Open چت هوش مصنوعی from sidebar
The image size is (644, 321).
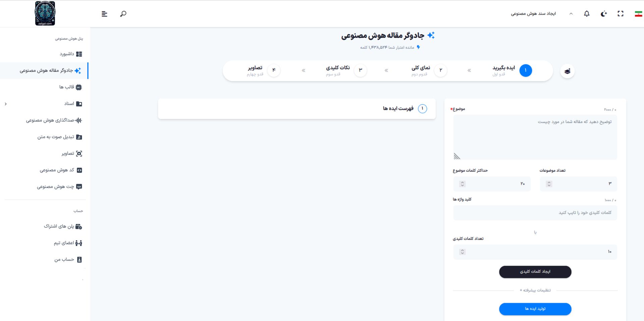click(59, 186)
